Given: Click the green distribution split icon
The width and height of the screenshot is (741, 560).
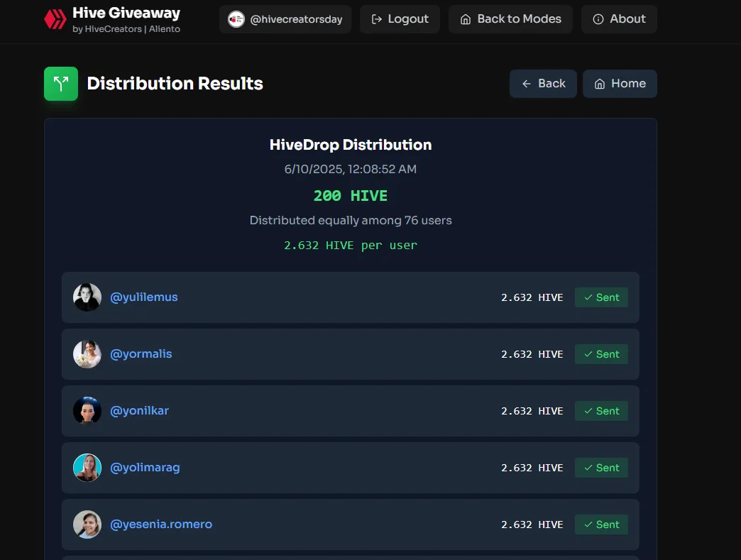Looking at the screenshot, I should [61, 84].
